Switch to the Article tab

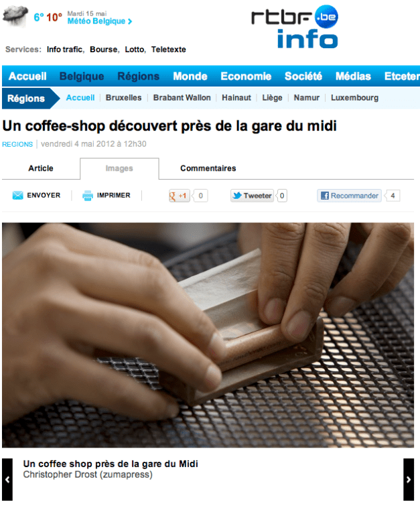pyautogui.click(x=41, y=168)
